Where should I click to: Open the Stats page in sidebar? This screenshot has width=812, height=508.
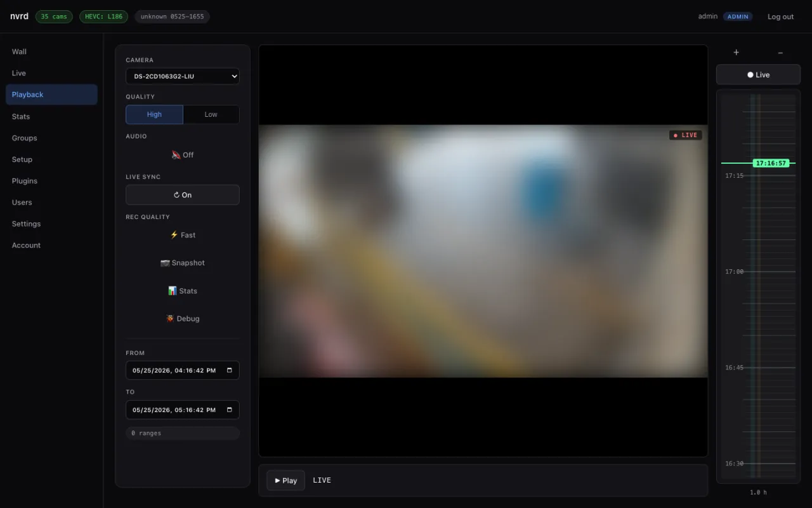click(x=51, y=116)
